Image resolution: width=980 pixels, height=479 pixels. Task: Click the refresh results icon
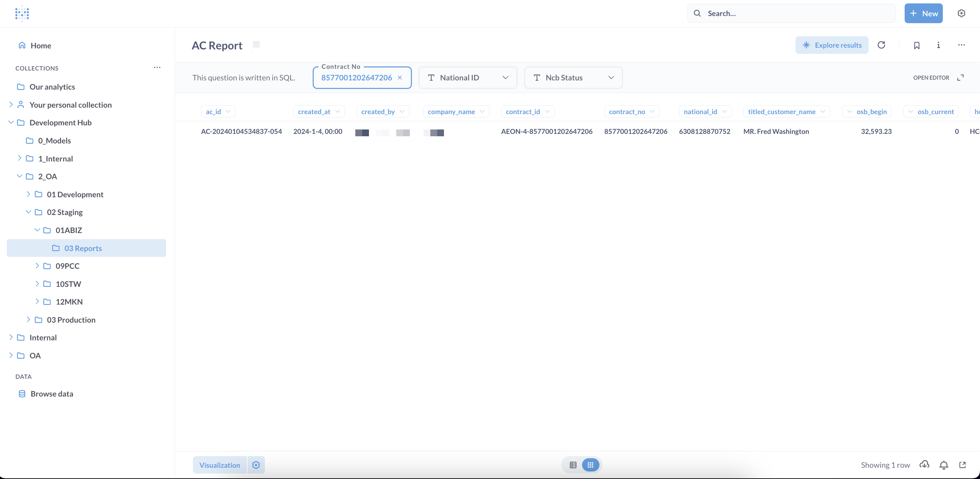coord(881,45)
